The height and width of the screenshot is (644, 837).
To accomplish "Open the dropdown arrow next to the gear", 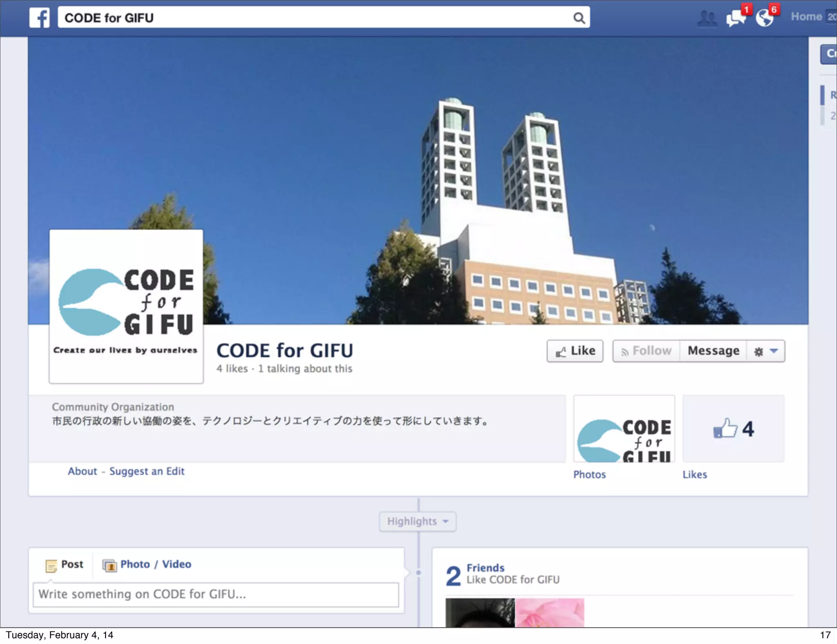I will coord(774,351).
